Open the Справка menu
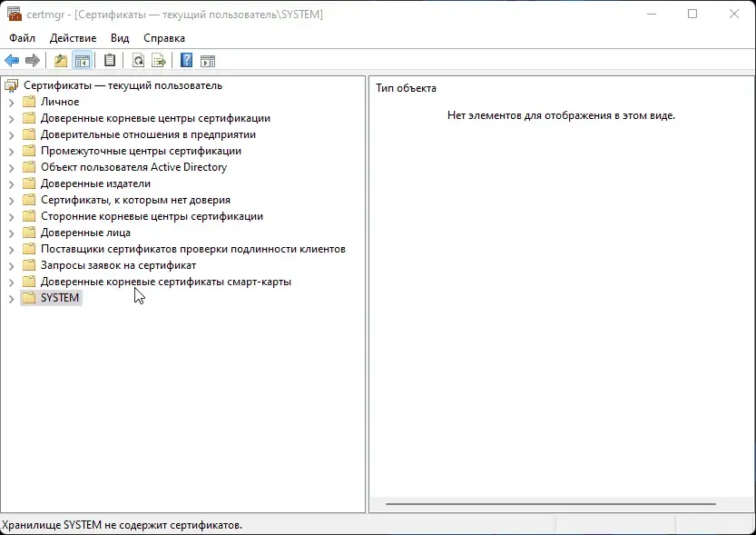This screenshot has width=756, height=535. tap(164, 38)
